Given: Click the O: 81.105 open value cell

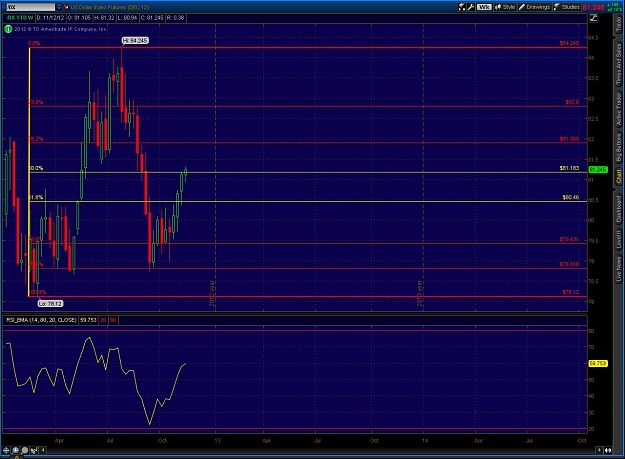Looking at the screenshot, I should pyautogui.click(x=79, y=18).
